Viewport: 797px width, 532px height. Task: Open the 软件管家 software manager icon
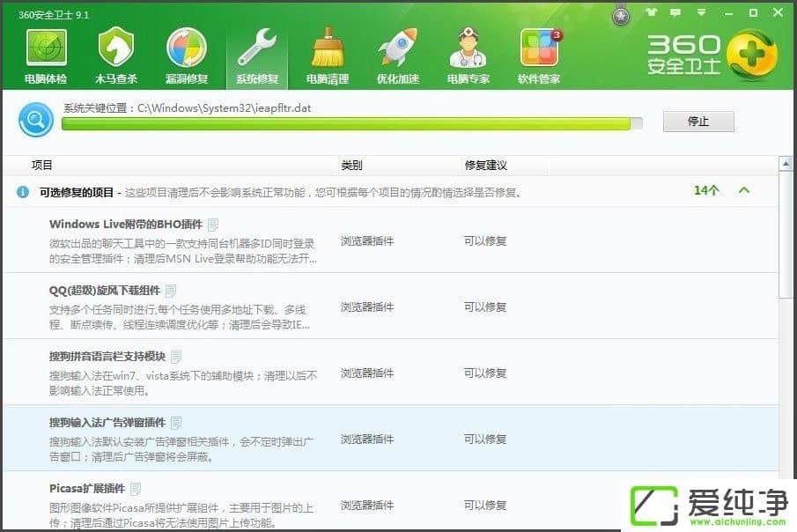[x=539, y=56]
